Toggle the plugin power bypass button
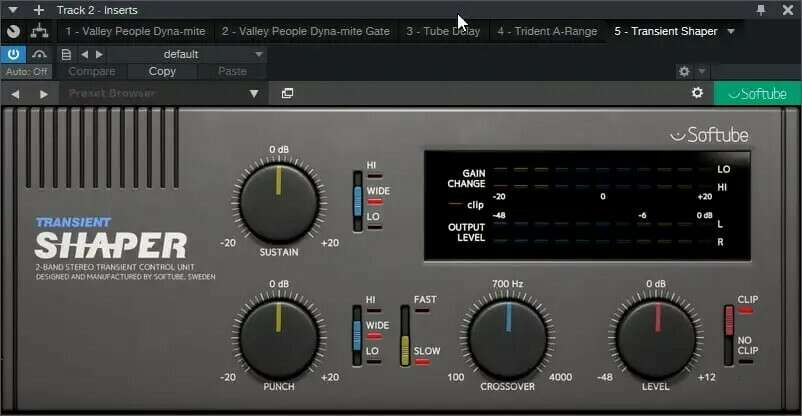The height and width of the screenshot is (416, 802). tap(13, 54)
